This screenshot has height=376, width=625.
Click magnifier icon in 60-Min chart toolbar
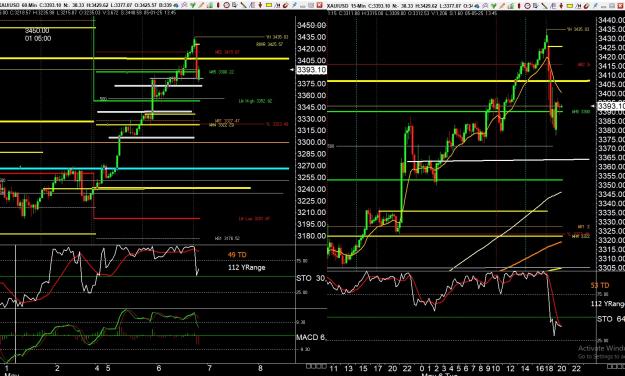pyautogui.click(x=184, y=5)
